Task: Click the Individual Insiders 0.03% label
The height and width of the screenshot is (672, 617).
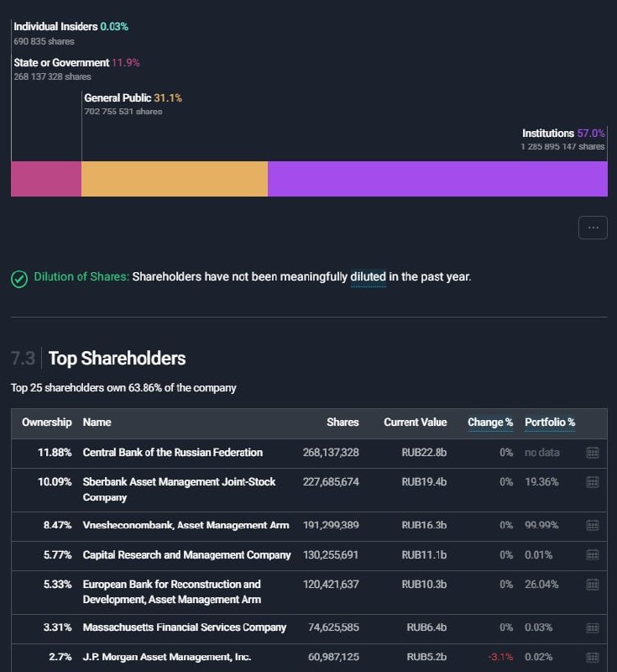Action: pos(71,27)
